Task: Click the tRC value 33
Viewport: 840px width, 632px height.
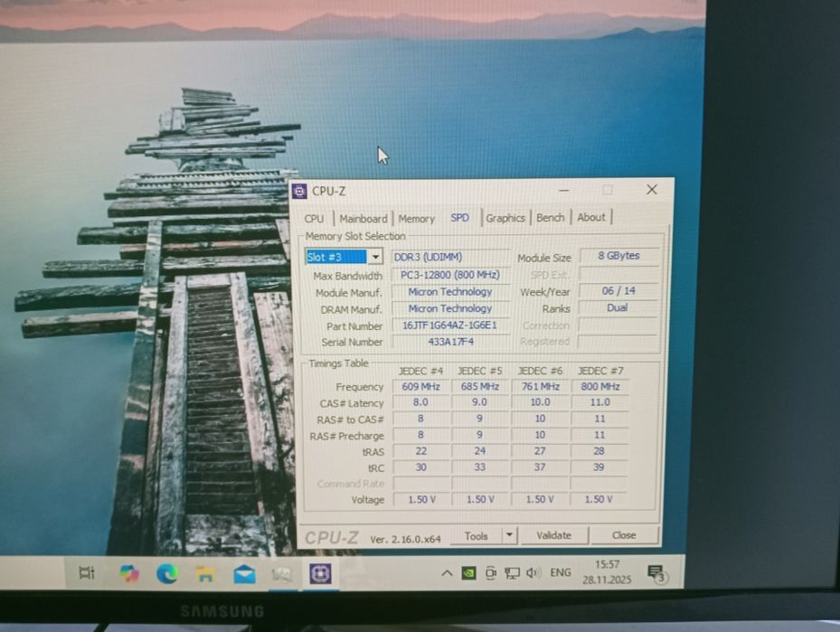Action: pyautogui.click(x=479, y=467)
